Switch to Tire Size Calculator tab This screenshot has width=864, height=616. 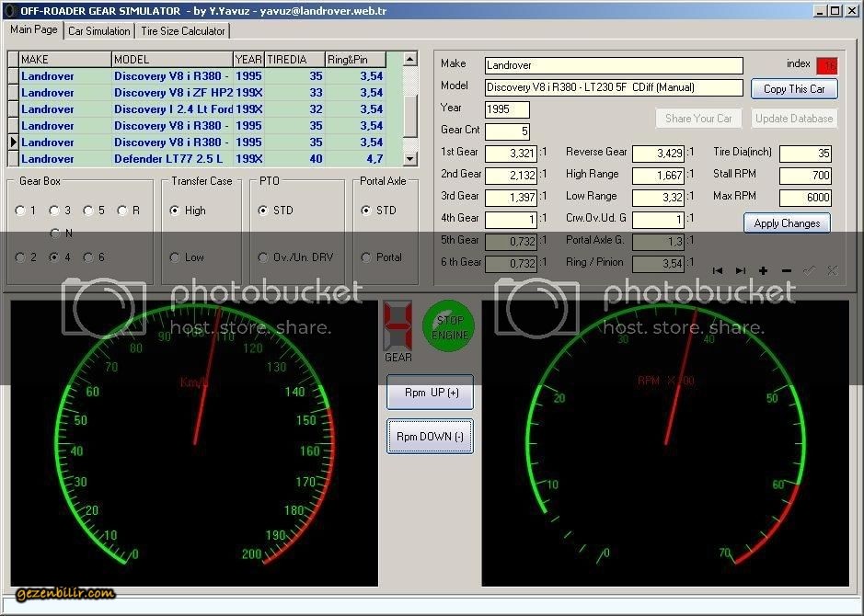[x=183, y=30]
